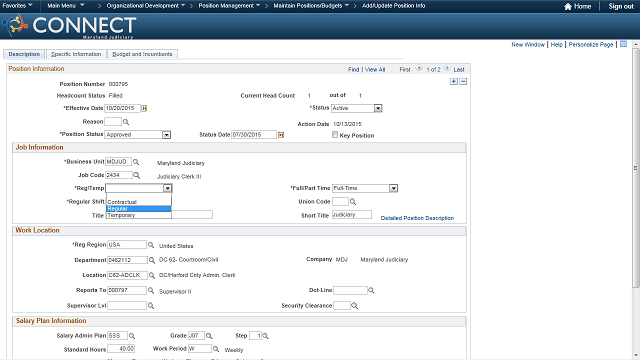The image size is (640, 360).
Task: Click the Department lookup magnifier
Action: click(x=152, y=260)
